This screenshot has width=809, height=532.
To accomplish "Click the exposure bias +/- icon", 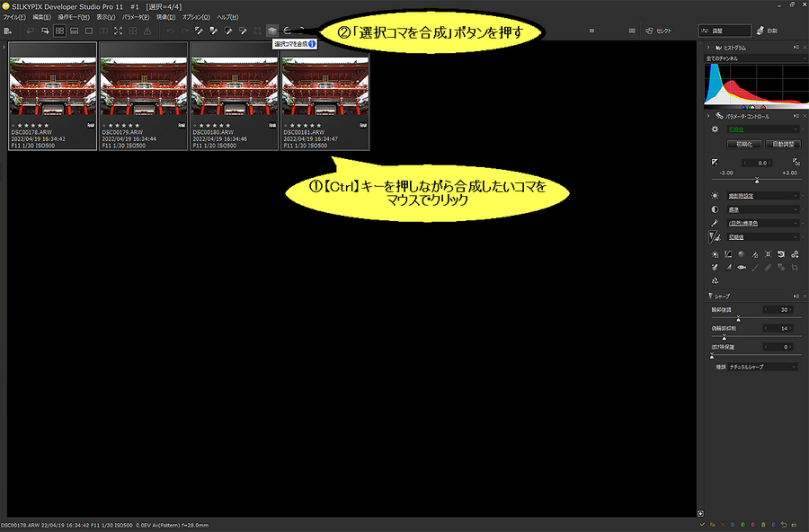I will pos(716,162).
